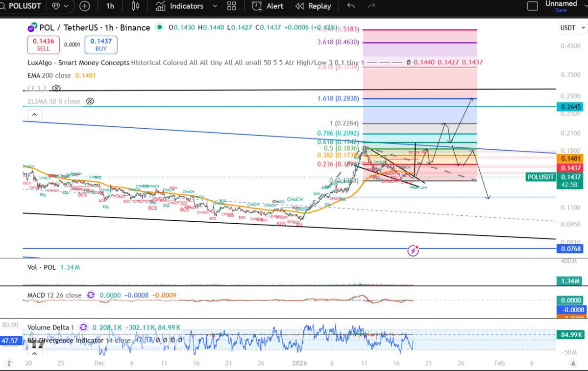The width and height of the screenshot is (588, 371).
Task: Select the 0.5 (0.1836) Fibonacci level label
Action: tap(342, 148)
